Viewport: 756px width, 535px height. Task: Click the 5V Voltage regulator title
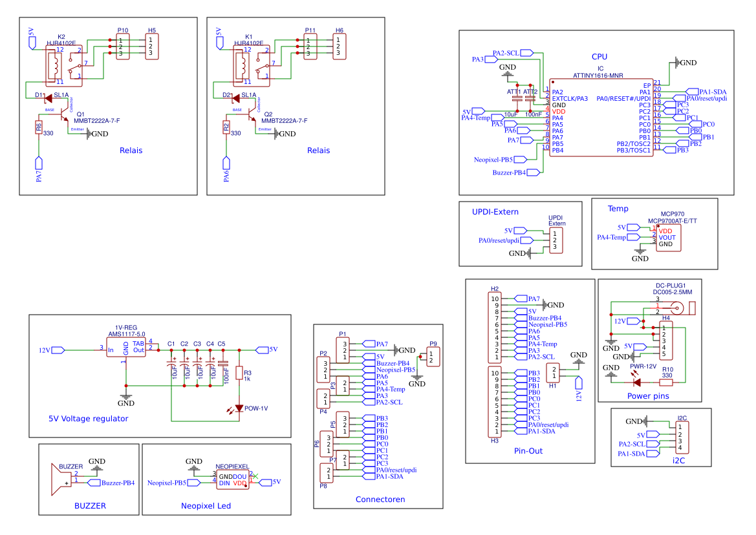click(88, 419)
